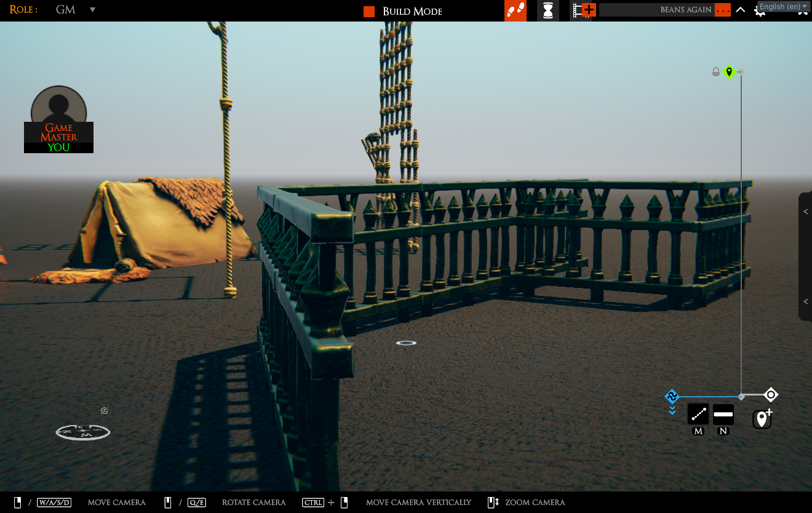812x513 pixels.
Task: Click the Game Master player avatar
Action: (59, 111)
